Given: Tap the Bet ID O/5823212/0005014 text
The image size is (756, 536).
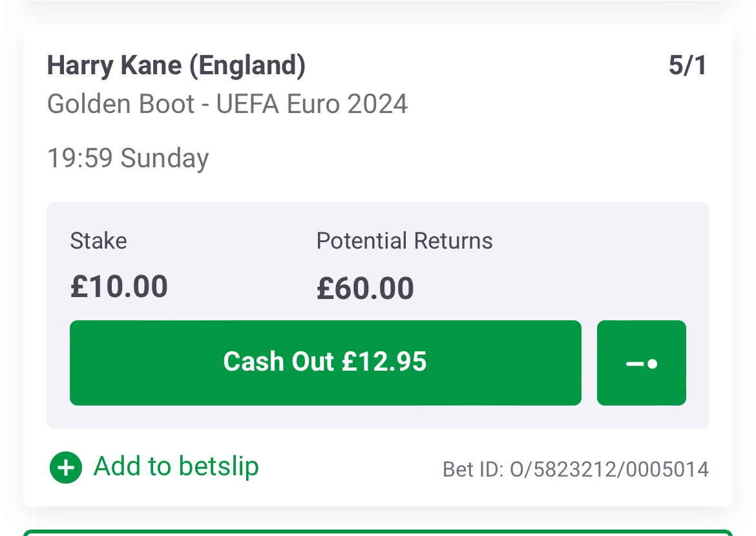Looking at the screenshot, I should 576,469.
